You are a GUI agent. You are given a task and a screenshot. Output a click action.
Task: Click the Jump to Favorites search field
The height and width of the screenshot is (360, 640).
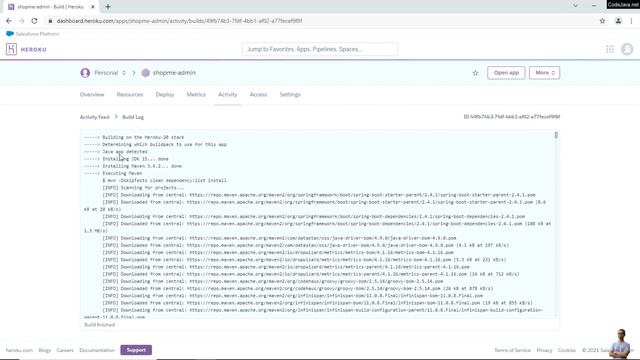pyautogui.click(x=320, y=49)
